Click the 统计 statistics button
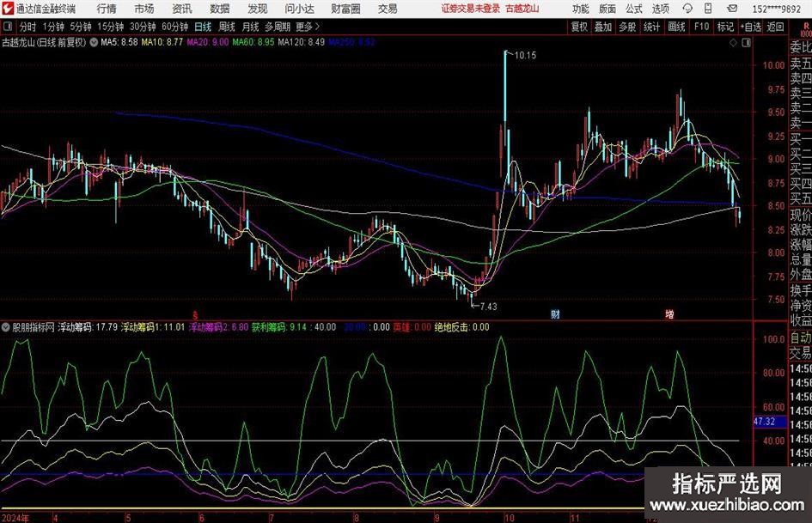This screenshot has height=523, width=812. pyautogui.click(x=651, y=27)
